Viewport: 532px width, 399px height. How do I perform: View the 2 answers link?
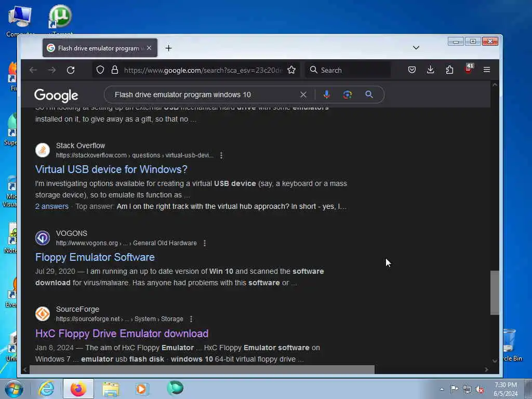coord(52,206)
